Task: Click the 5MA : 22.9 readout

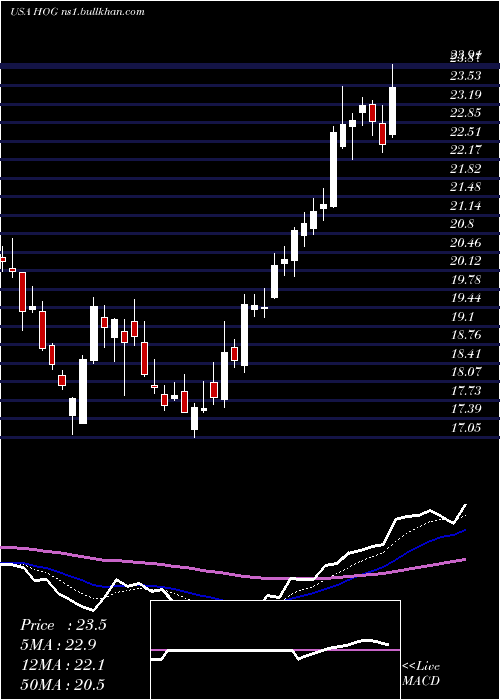Action: point(58,645)
